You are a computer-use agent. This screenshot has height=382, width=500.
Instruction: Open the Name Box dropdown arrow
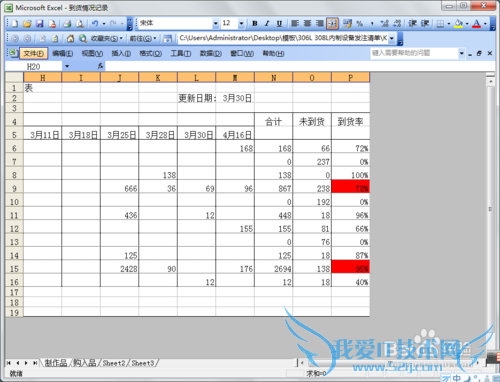[x=67, y=66]
